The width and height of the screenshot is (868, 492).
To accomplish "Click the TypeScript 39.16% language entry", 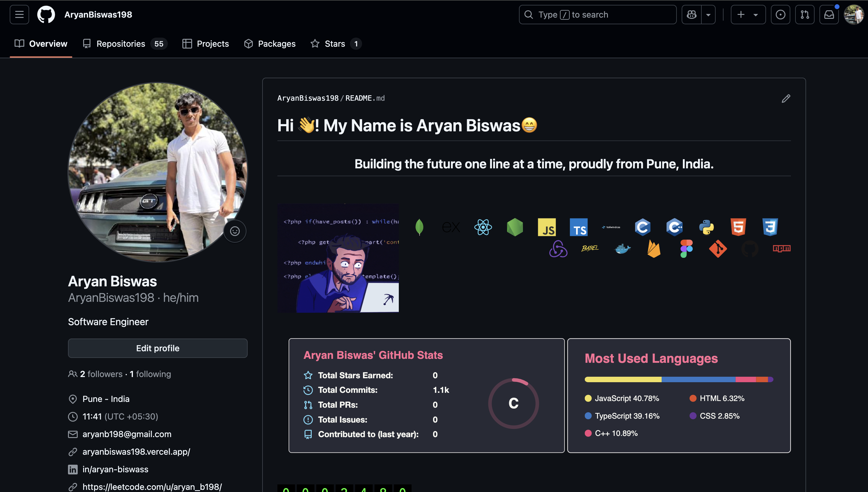I will click(622, 416).
